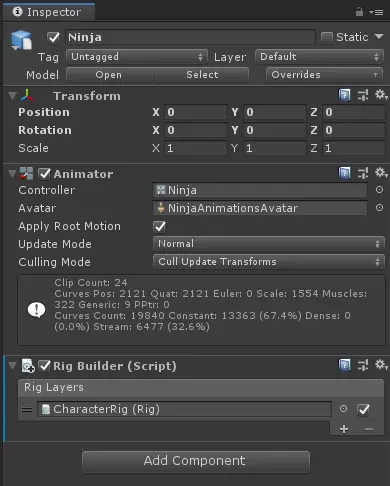Disable the Rig Builder script checkbox
The image size is (390, 486).
point(44,366)
